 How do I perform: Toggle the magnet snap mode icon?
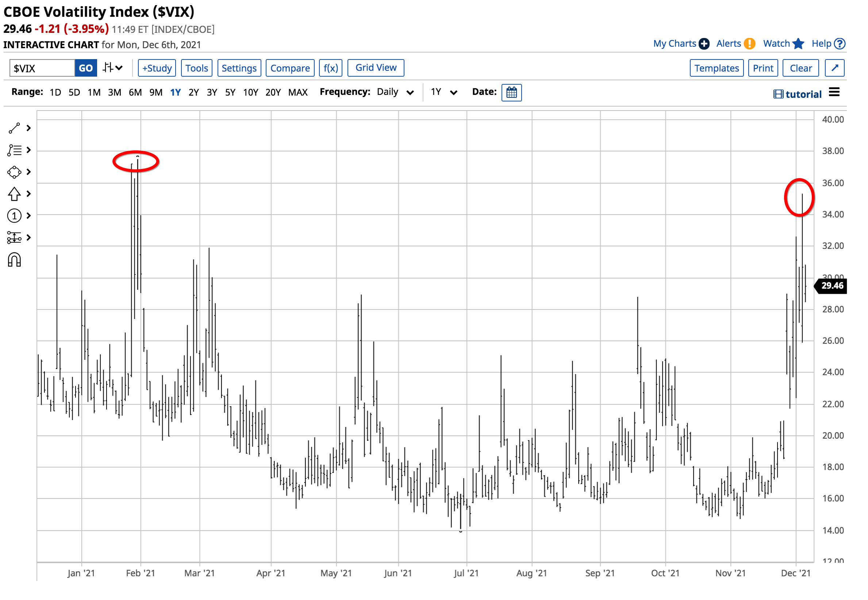pyautogui.click(x=14, y=260)
